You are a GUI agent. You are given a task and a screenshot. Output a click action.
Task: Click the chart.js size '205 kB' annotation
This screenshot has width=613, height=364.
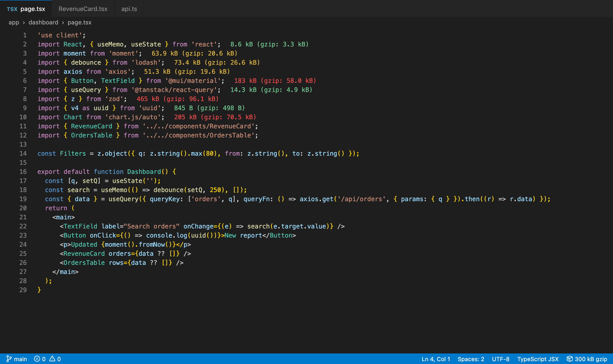tap(215, 117)
